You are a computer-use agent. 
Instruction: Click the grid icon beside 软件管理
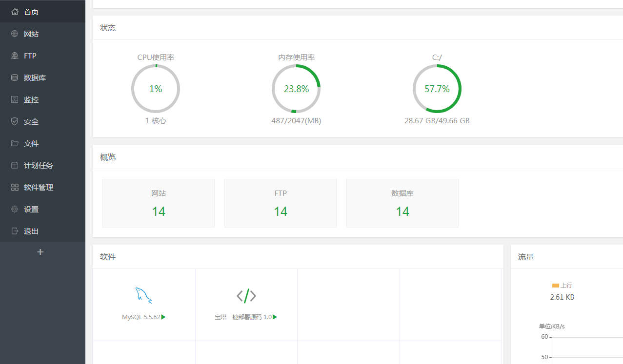pyautogui.click(x=15, y=187)
